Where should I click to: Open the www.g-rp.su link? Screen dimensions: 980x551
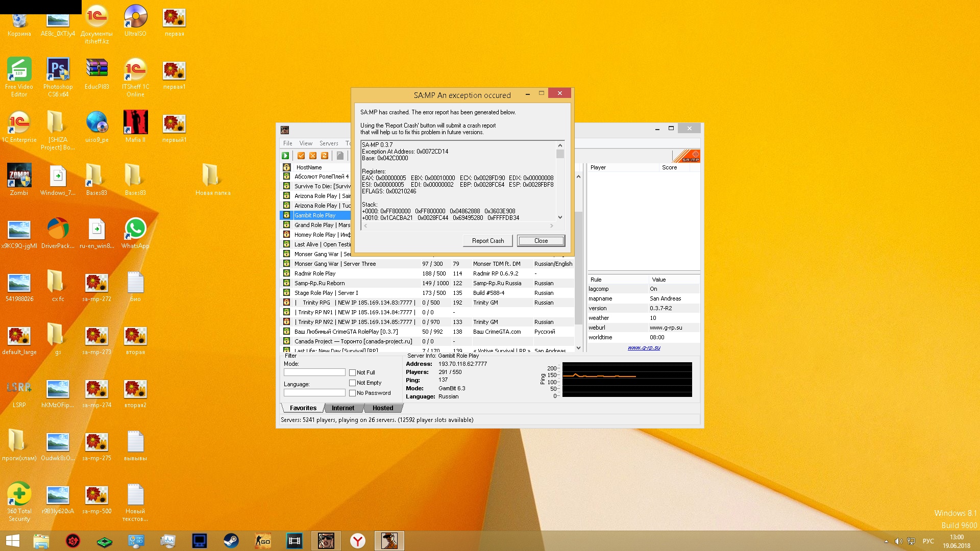pos(644,348)
